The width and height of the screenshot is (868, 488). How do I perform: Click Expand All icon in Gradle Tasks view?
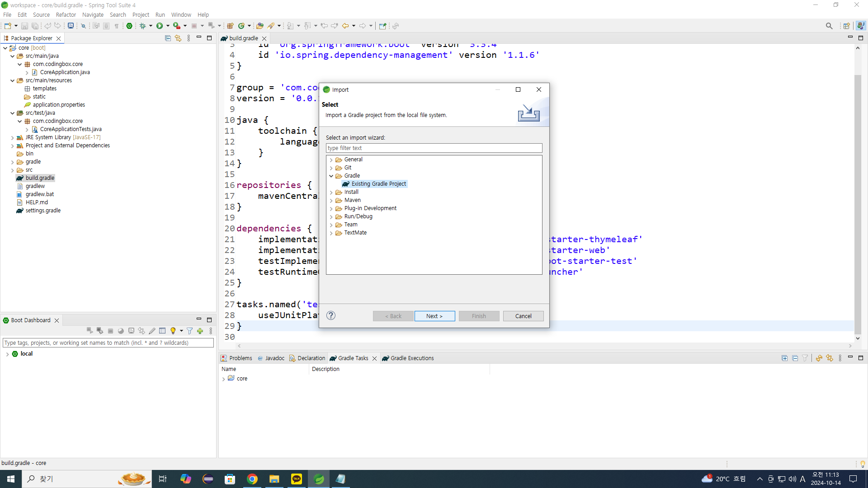point(784,358)
